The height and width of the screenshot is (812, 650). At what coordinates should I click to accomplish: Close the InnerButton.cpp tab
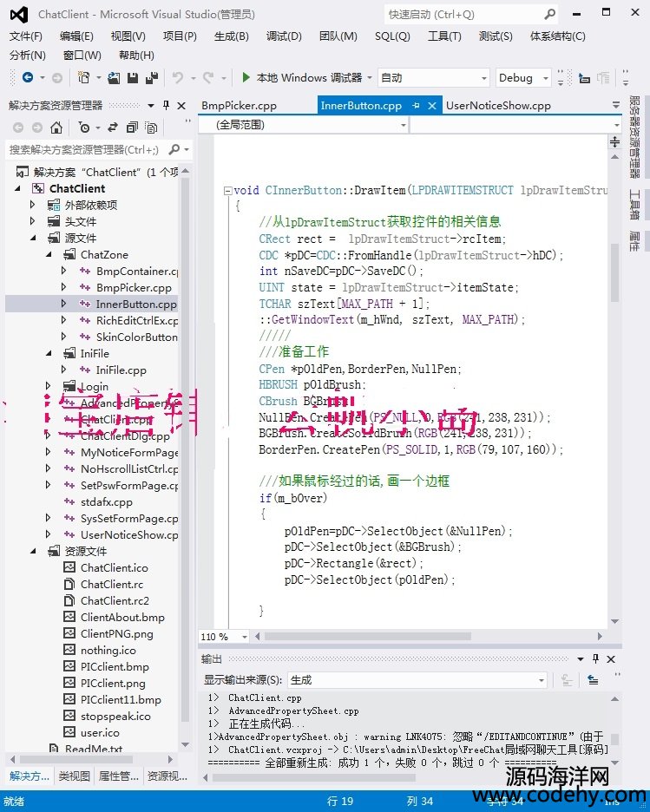[432, 106]
